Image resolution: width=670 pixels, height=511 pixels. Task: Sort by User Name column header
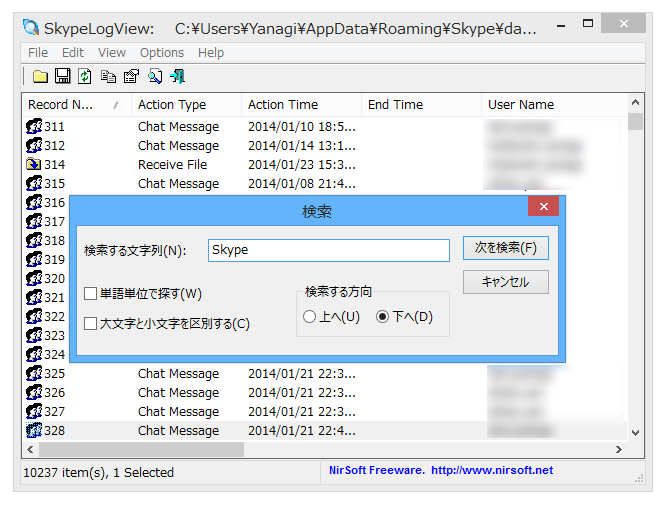tap(554, 105)
